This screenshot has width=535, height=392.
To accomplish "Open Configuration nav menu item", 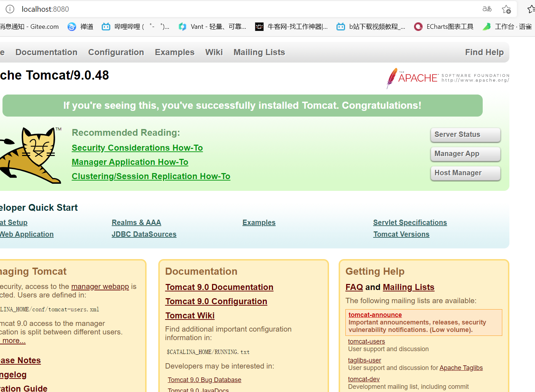I will [x=116, y=52].
